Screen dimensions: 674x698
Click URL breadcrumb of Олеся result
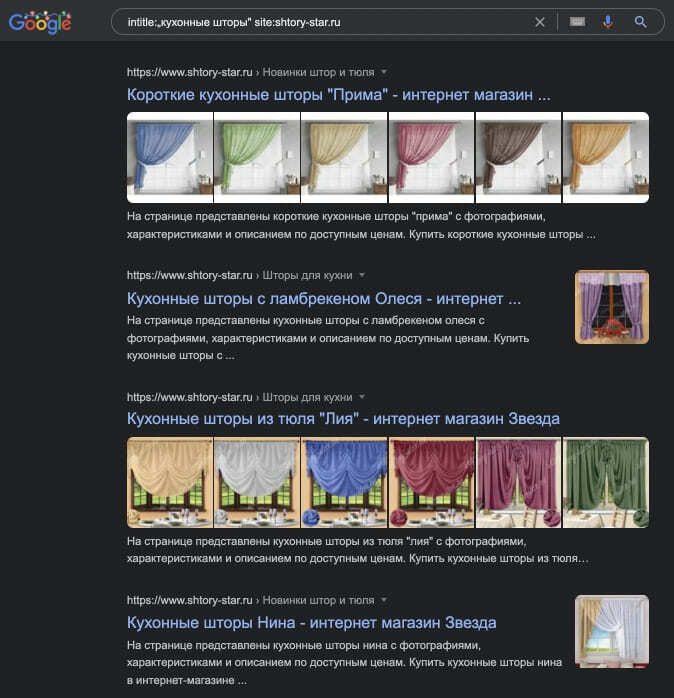tap(240, 275)
